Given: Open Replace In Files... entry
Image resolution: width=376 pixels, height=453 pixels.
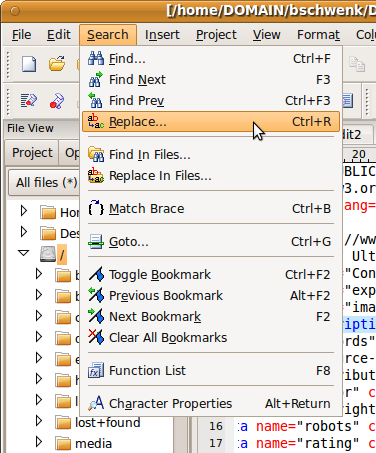Looking at the screenshot, I should (211, 176).
